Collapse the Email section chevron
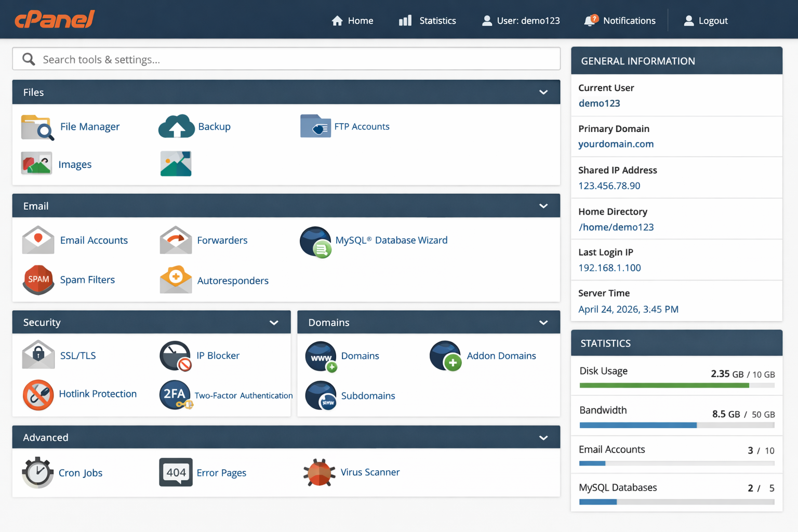798x532 pixels. [543, 206]
